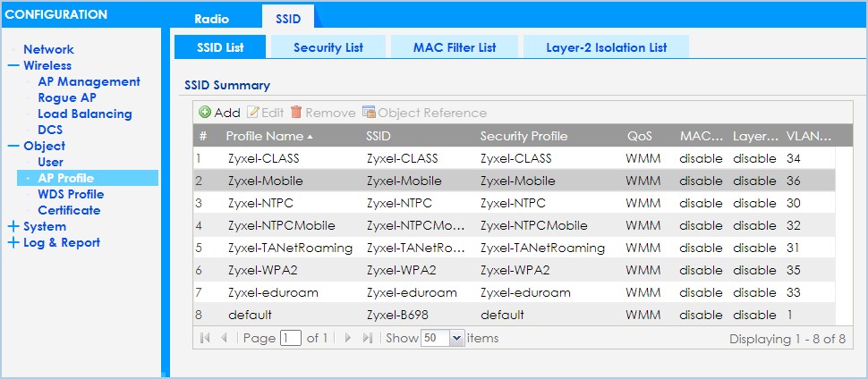Click the MAC column header
The width and height of the screenshot is (868, 379).
point(702,136)
